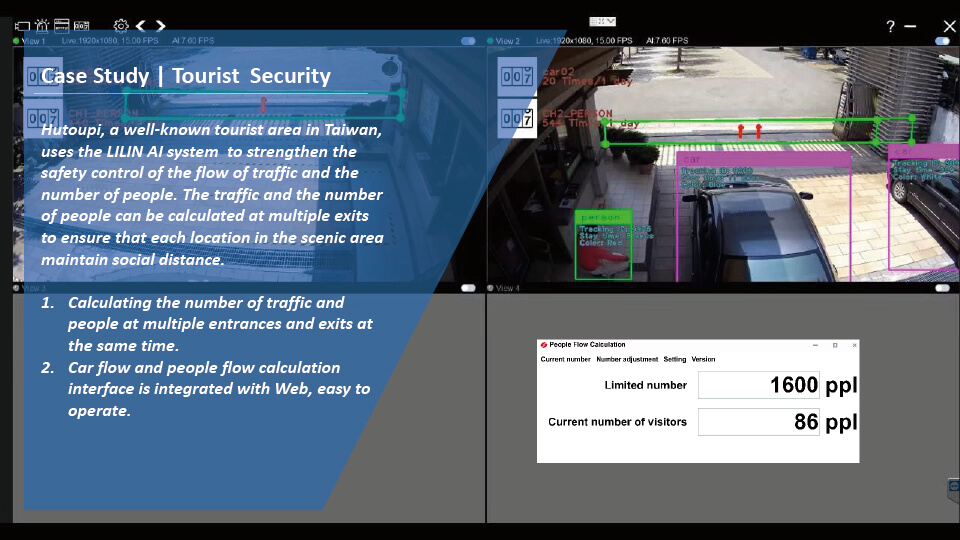Maximize the People Flow Calculation window
Screen dimensions: 960x540
pos(835,345)
